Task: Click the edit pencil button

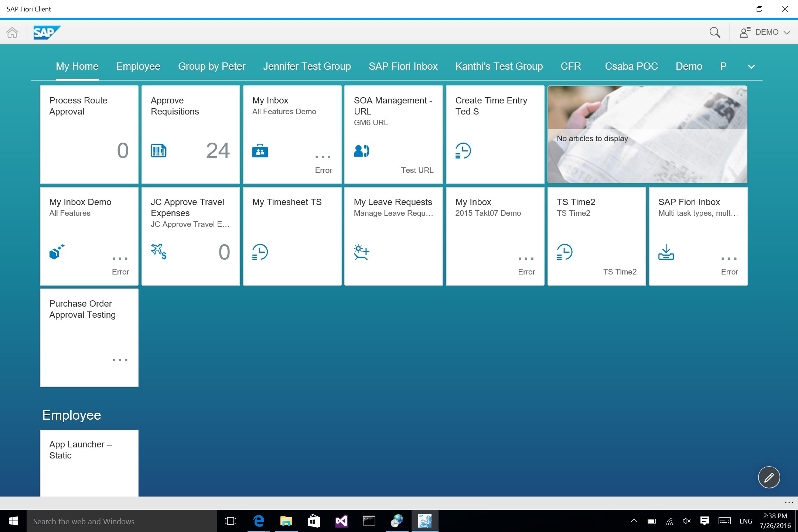Action: click(769, 477)
